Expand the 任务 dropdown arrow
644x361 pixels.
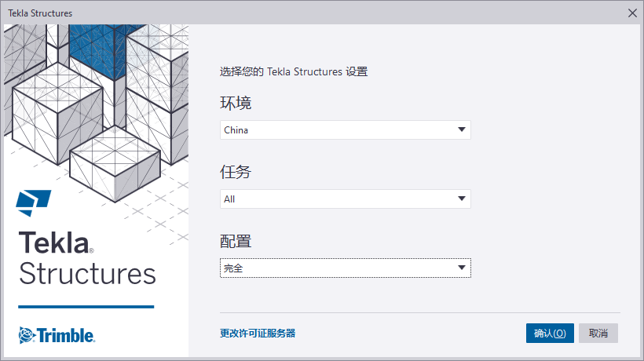(x=462, y=199)
